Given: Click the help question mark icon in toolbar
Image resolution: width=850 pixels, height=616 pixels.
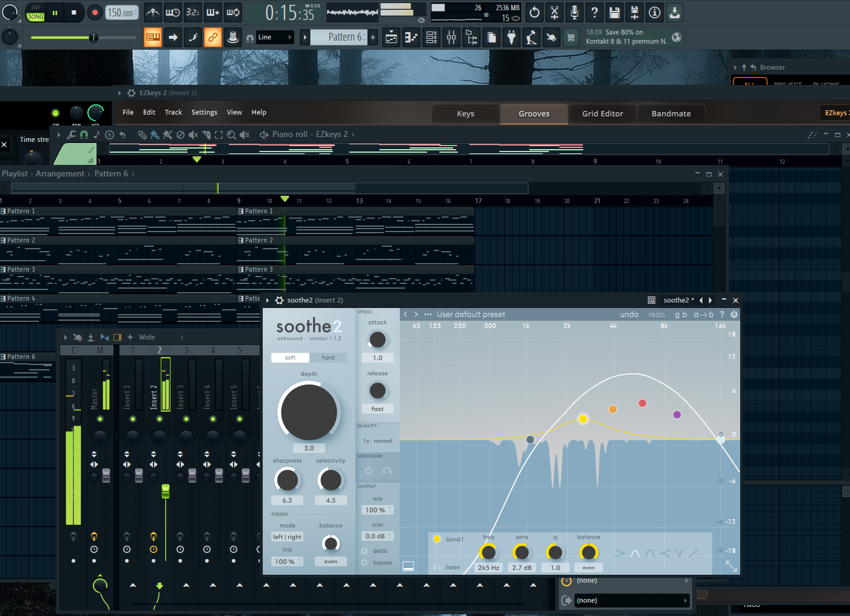Looking at the screenshot, I should point(594,12).
